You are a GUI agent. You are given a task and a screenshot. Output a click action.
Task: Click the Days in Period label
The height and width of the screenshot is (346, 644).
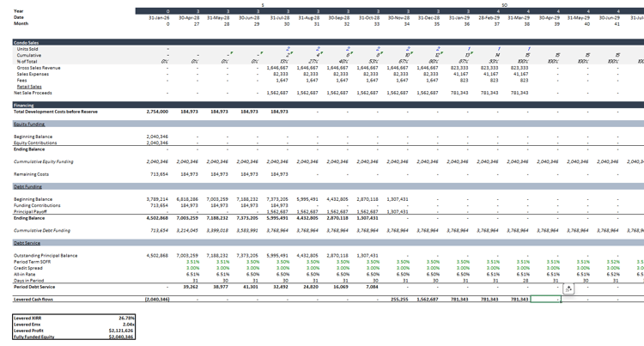tap(28, 281)
